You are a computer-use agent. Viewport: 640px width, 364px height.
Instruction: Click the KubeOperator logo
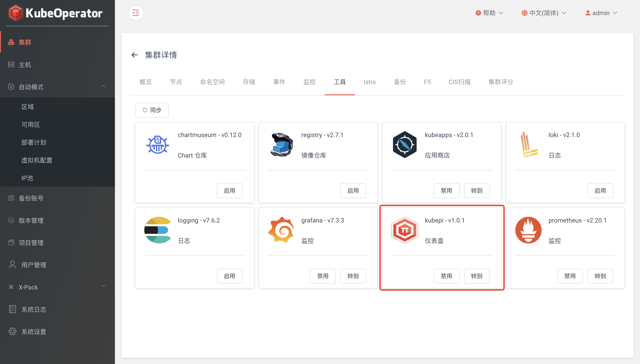(x=55, y=13)
